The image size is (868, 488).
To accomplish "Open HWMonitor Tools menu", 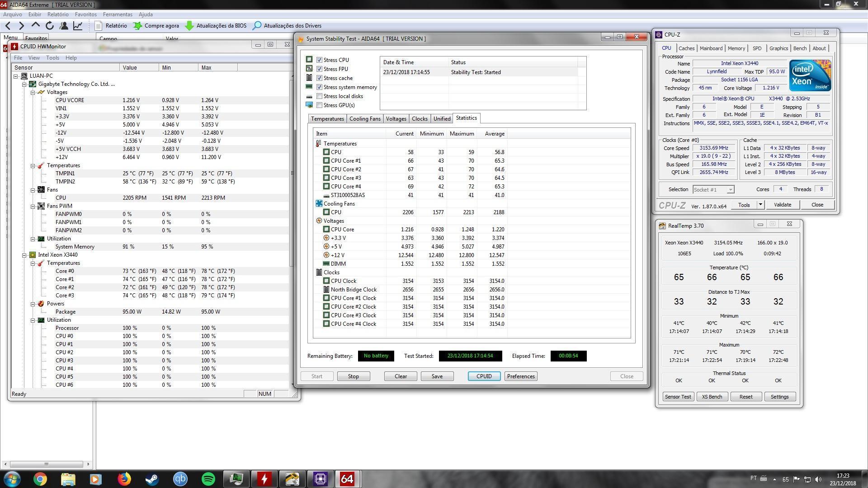I will click(52, 58).
